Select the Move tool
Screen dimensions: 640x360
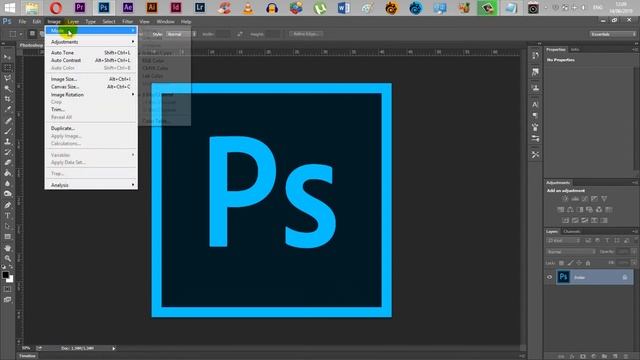point(7,57)
